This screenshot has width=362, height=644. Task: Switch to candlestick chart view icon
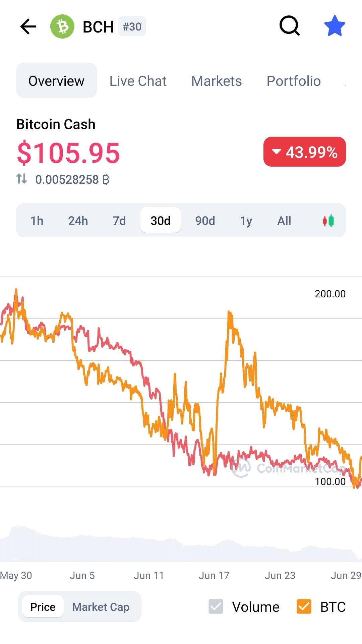pos(328,221)
